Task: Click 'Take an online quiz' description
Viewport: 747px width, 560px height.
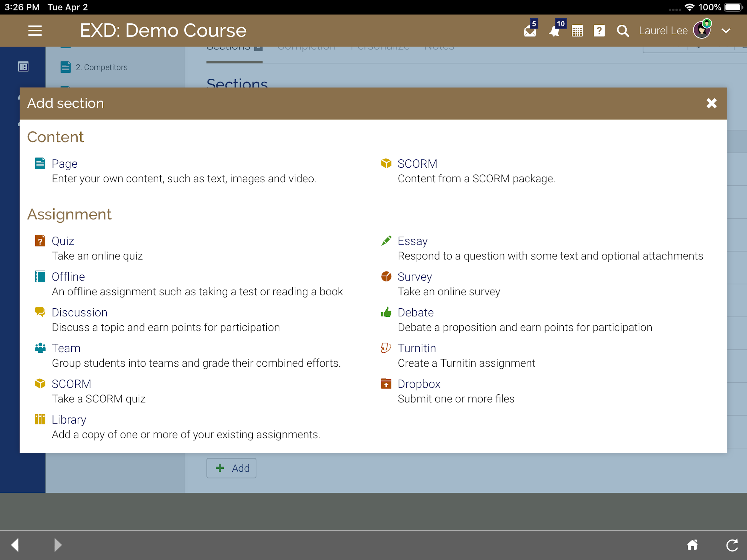Action: (x=97, y=256)
